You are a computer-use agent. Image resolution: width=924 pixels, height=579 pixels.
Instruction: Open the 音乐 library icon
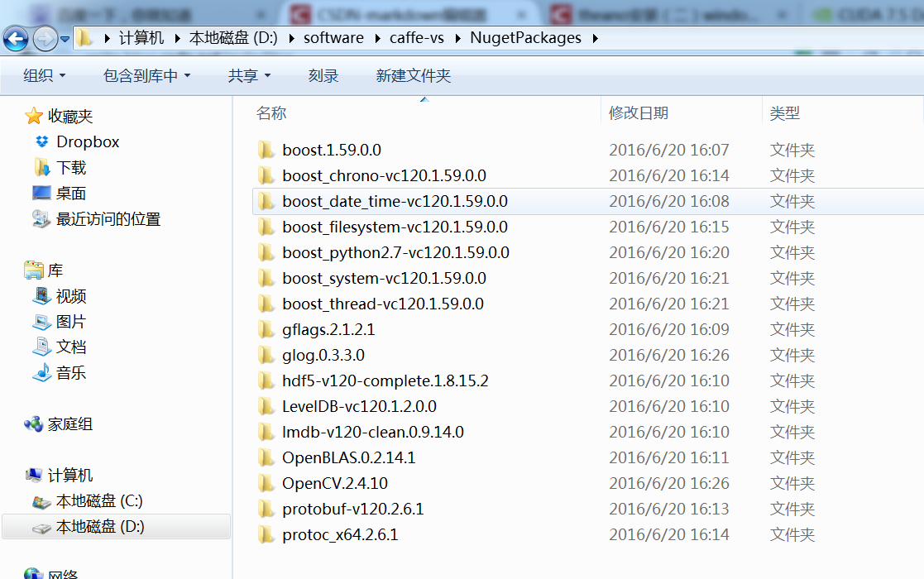[x=42, y=373]
